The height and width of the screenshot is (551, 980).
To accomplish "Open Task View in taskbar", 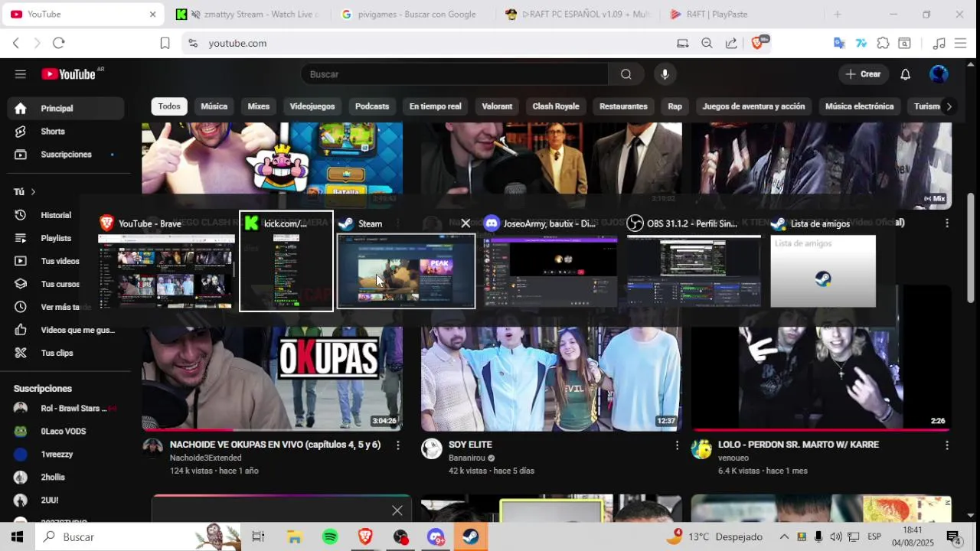I will (x=259, y=537).
